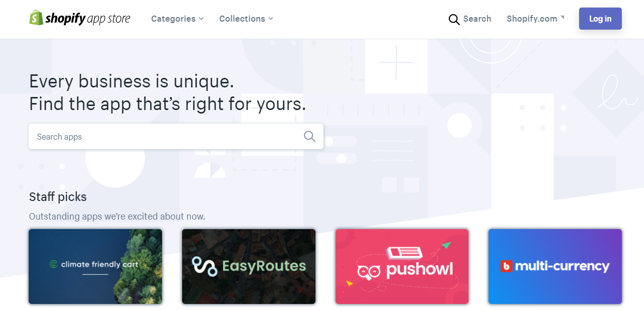Click the EasyRoutes route logo icon
This screenshot has height=310, width=644.
pyautogui.click(x=204, y=266)
